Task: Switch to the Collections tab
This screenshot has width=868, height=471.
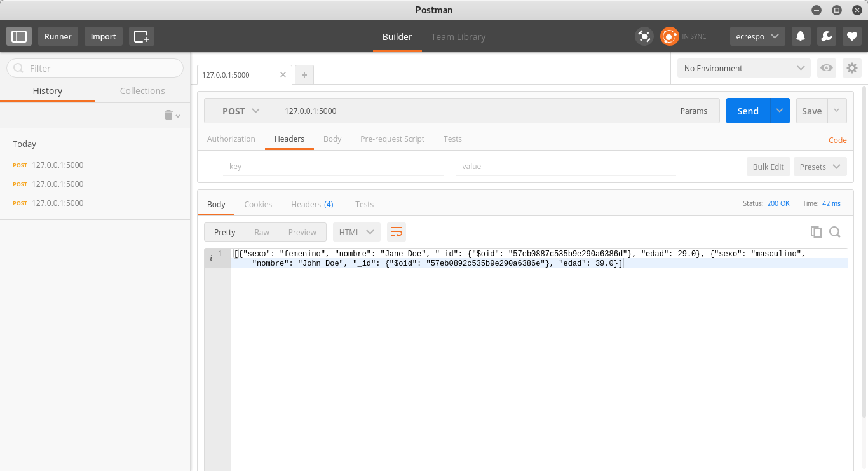Action: tap(142, 91)
